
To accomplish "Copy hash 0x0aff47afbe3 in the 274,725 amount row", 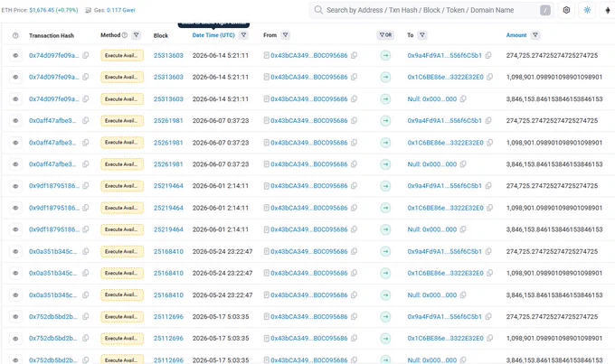I will point(86,121).
